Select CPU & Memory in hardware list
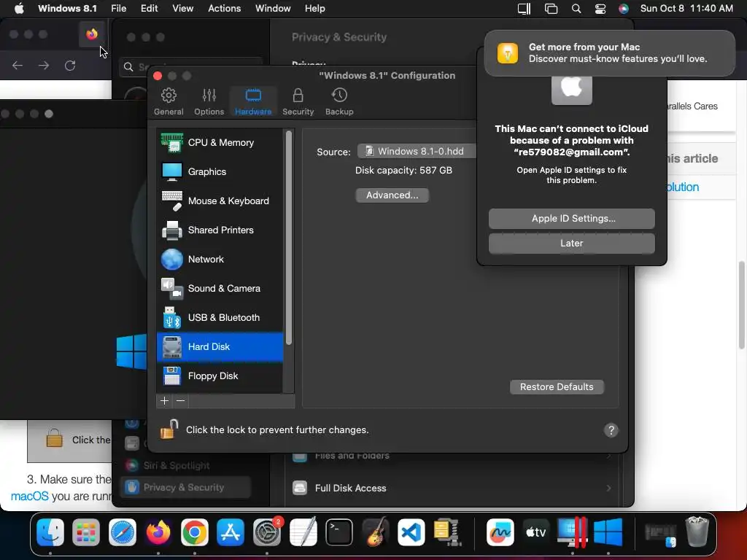Screen dimensions: 747x560 click(220, 142)
